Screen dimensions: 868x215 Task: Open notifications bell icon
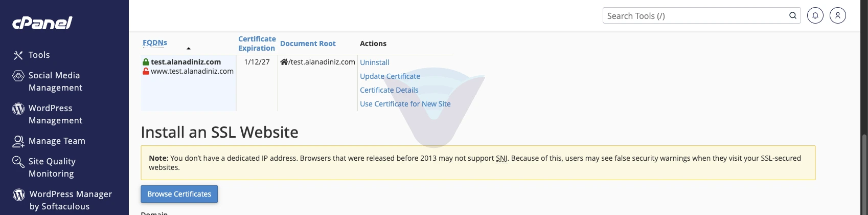coord(815,15)
